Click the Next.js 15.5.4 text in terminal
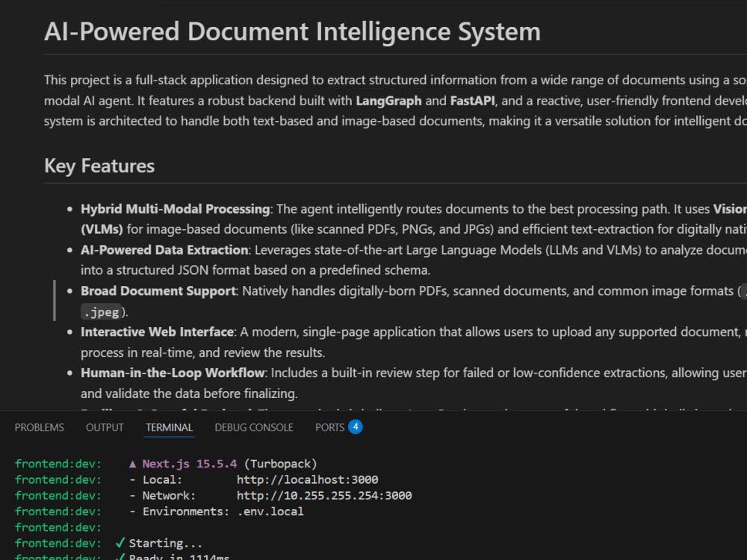Screen dimensions: 747x560 click(190, 464)
